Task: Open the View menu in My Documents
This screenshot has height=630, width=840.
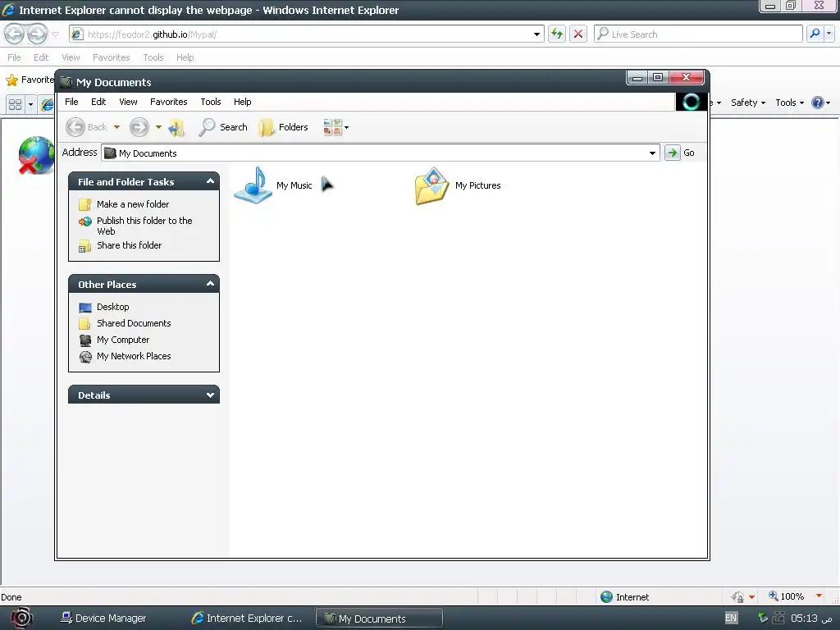Action: click(x=128, y=102)
